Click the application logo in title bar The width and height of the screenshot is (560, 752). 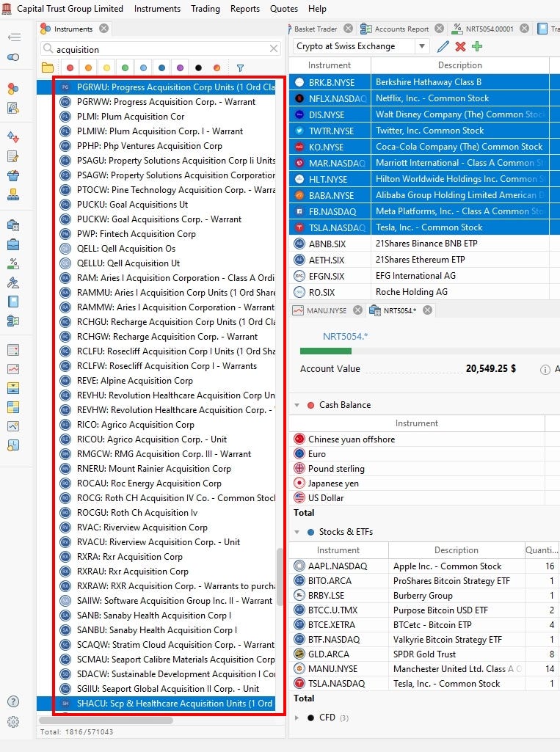point(7,9)
